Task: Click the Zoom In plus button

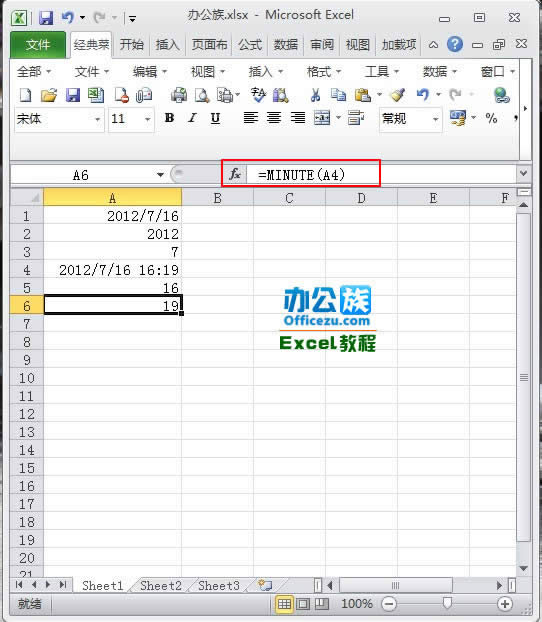Action: [505, 604]
